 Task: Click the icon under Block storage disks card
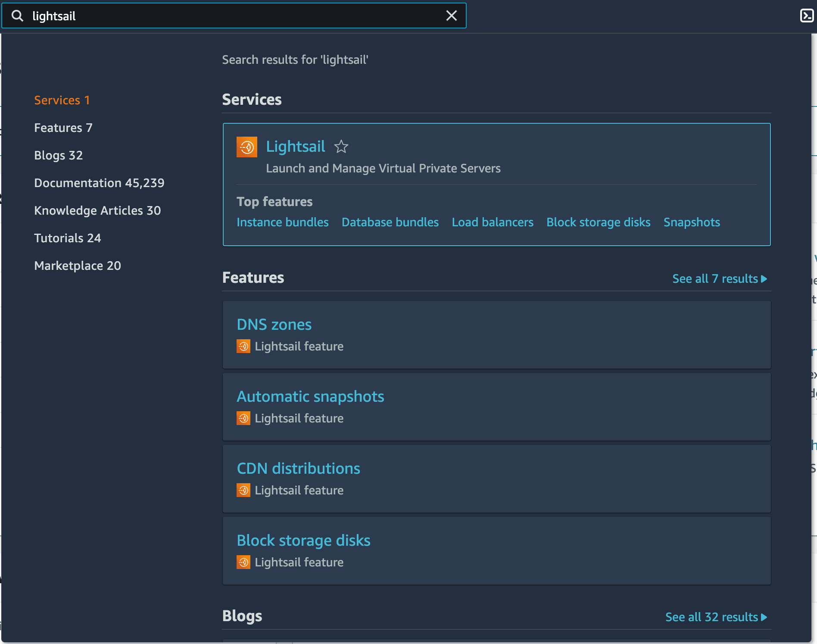(243, 562)
